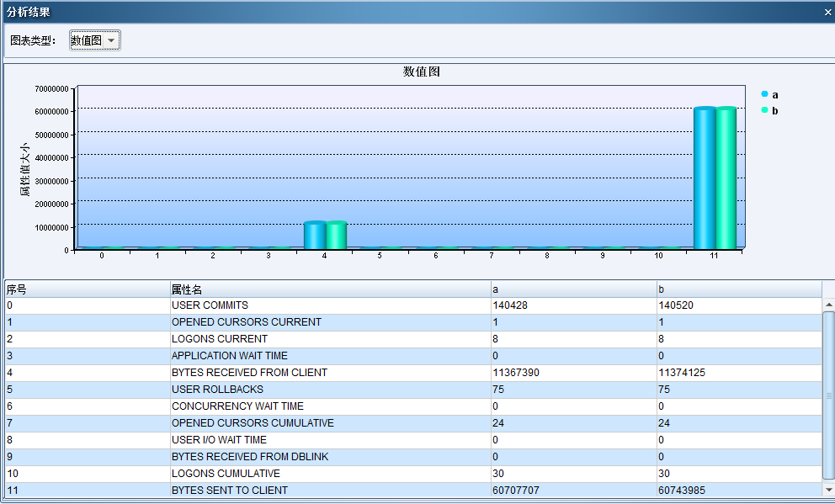This screenshot has height=504, width=835.
Task: Sort by the 属性名 column header
Action: click(330, 289)
